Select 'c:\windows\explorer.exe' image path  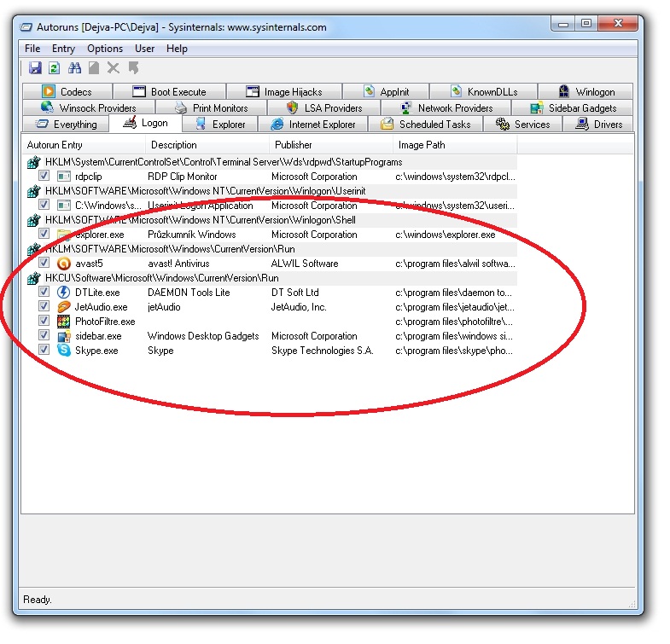click(446, 235)
